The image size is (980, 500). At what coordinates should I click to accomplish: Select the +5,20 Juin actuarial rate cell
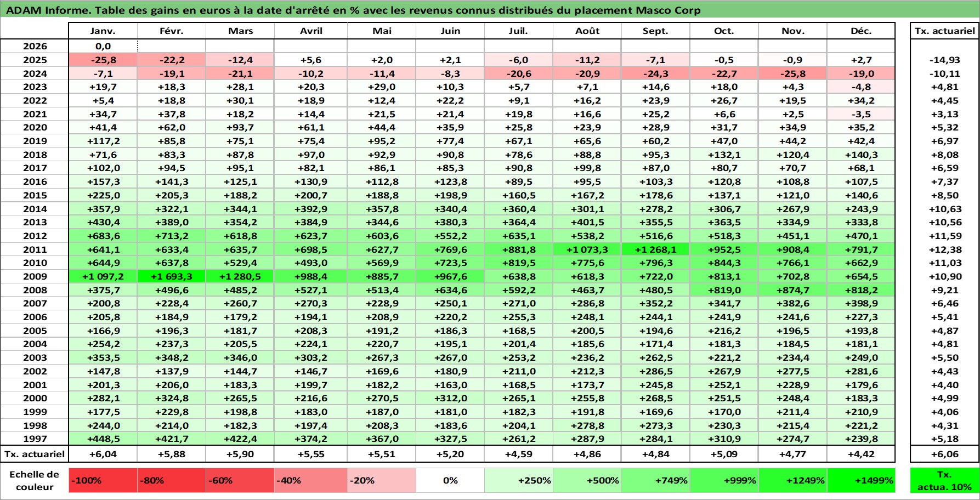pyautogui.click(x=450, y=454)
